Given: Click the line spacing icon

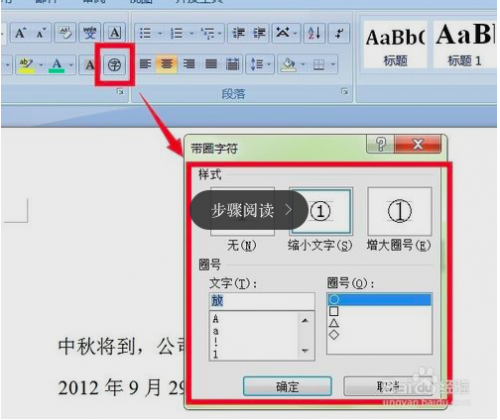Looking at the screenshot, I should coord(257,64).
